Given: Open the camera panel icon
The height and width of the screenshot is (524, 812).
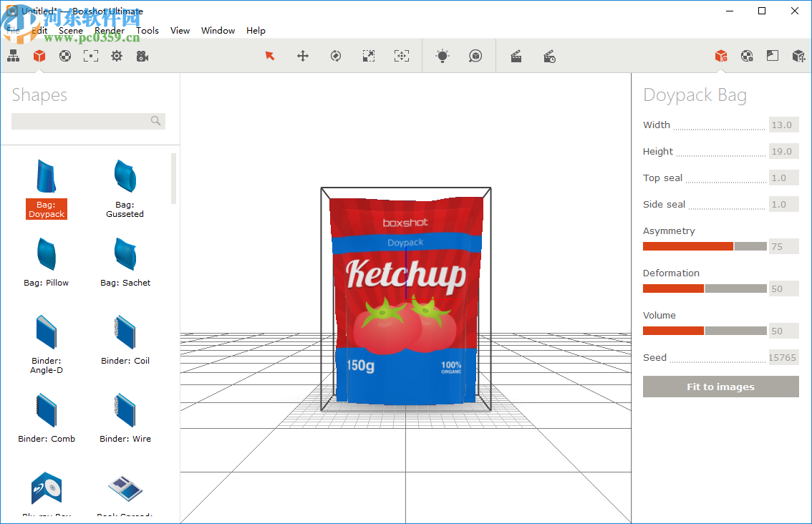Looking at the screenshot, I should 142,56.
